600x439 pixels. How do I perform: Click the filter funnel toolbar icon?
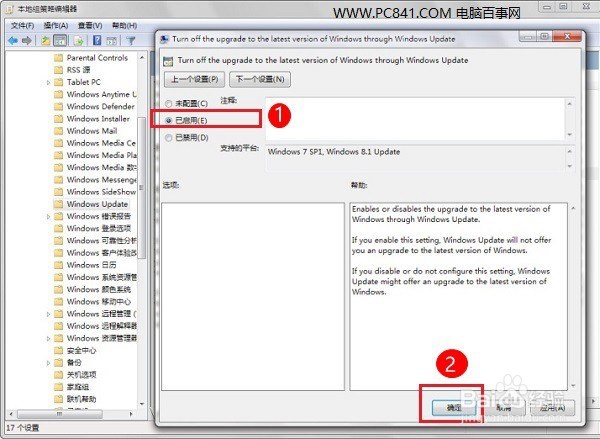tap(131, 40)
